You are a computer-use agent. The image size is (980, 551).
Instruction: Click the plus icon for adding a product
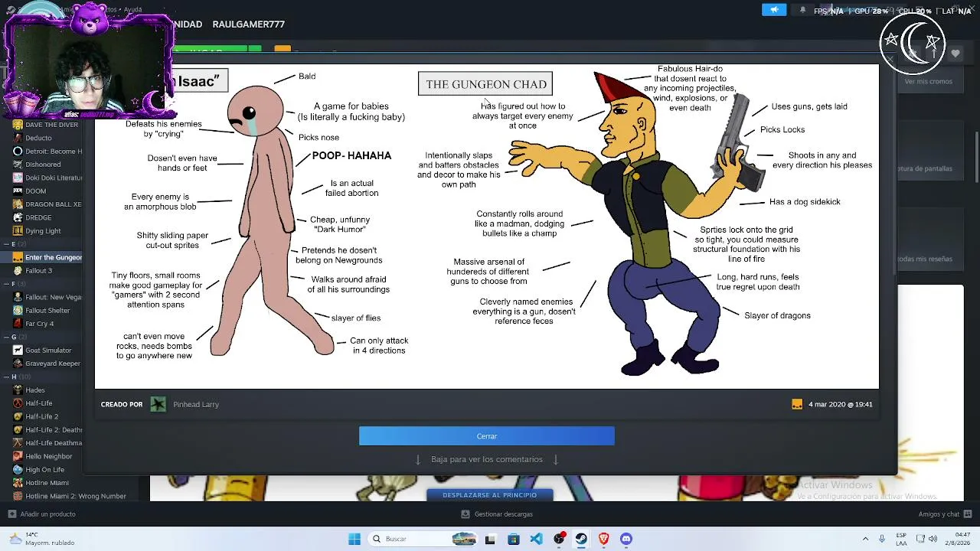point(11,514)
